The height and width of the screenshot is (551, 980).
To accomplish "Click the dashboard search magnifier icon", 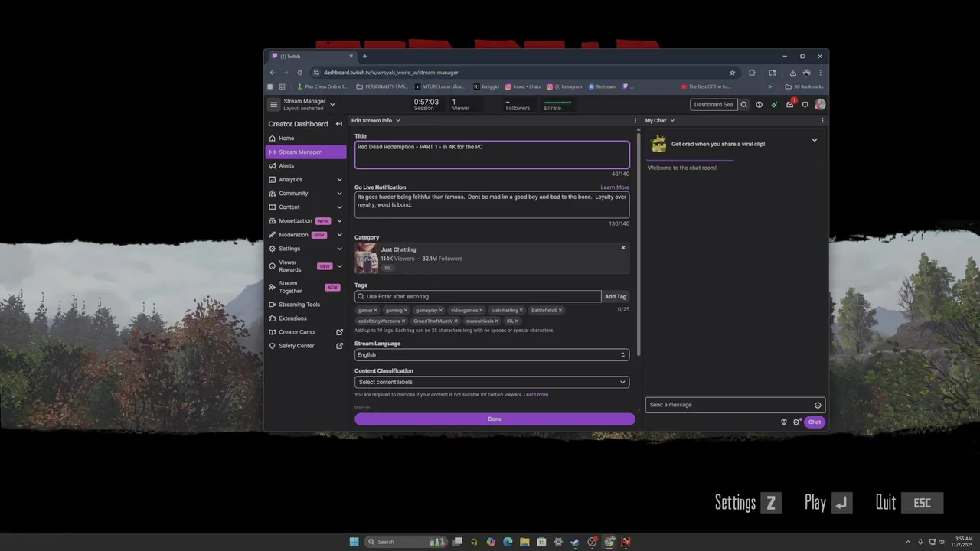I will coord(743,105).
